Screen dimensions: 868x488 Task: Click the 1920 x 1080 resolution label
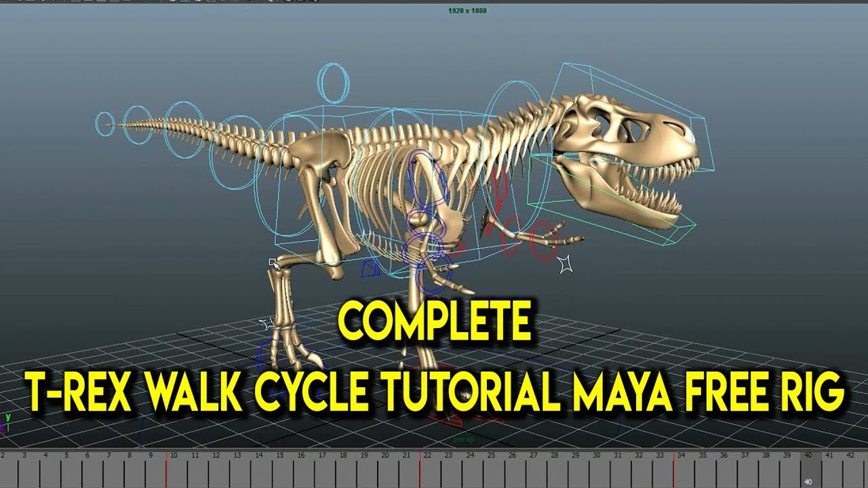467,11
